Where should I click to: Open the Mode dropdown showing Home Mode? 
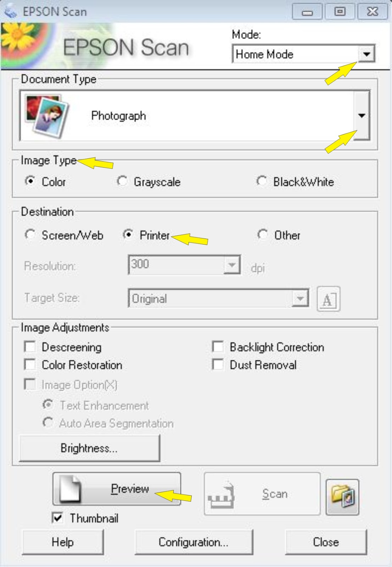coord(367,54)
